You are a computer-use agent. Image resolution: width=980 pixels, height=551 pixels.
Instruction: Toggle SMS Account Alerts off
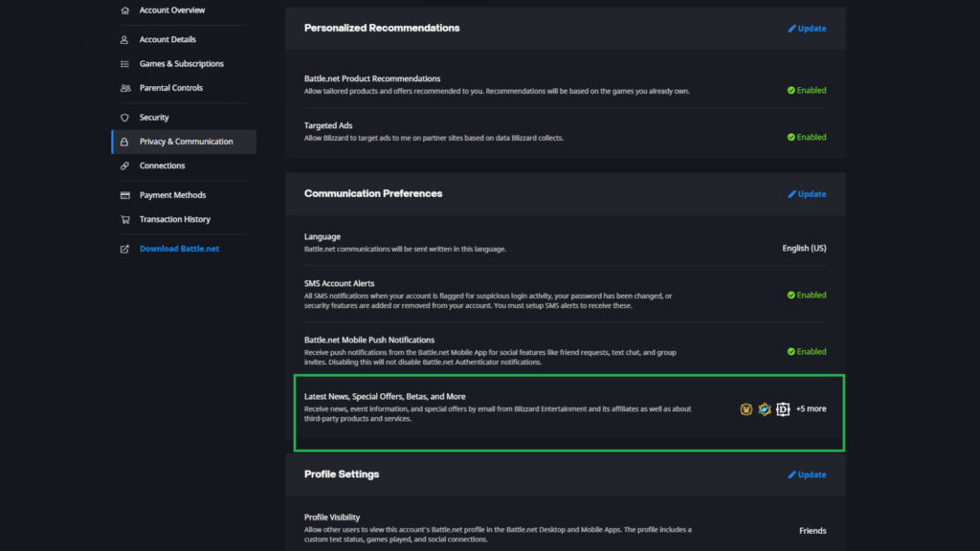tap(807, 295)
